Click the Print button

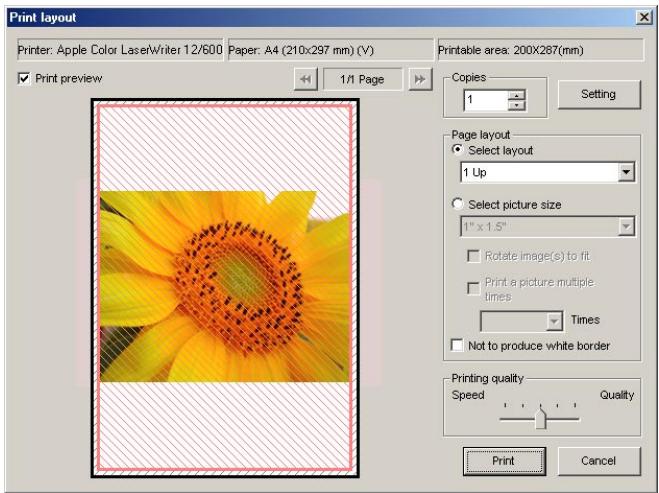504,461
